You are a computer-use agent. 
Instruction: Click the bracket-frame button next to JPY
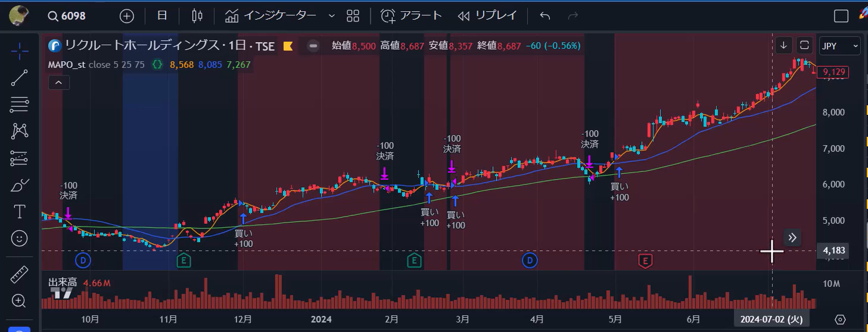(x=804, y=45)
